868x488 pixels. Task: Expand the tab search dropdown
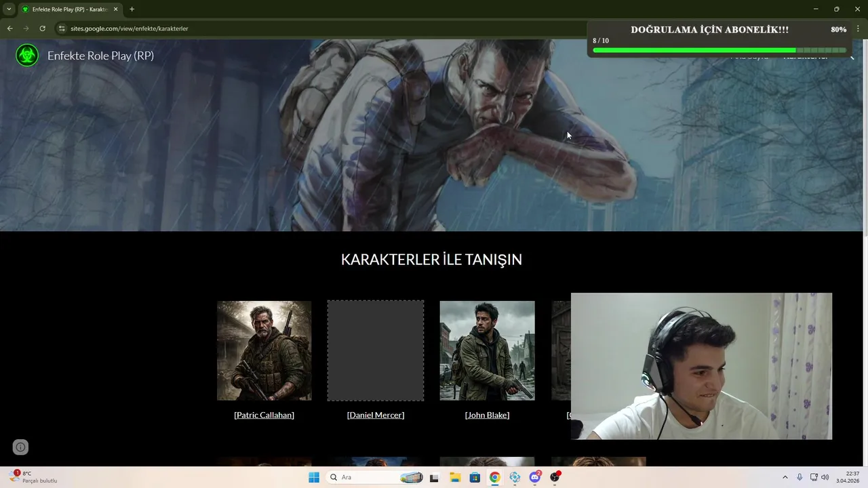coord(8,9)
